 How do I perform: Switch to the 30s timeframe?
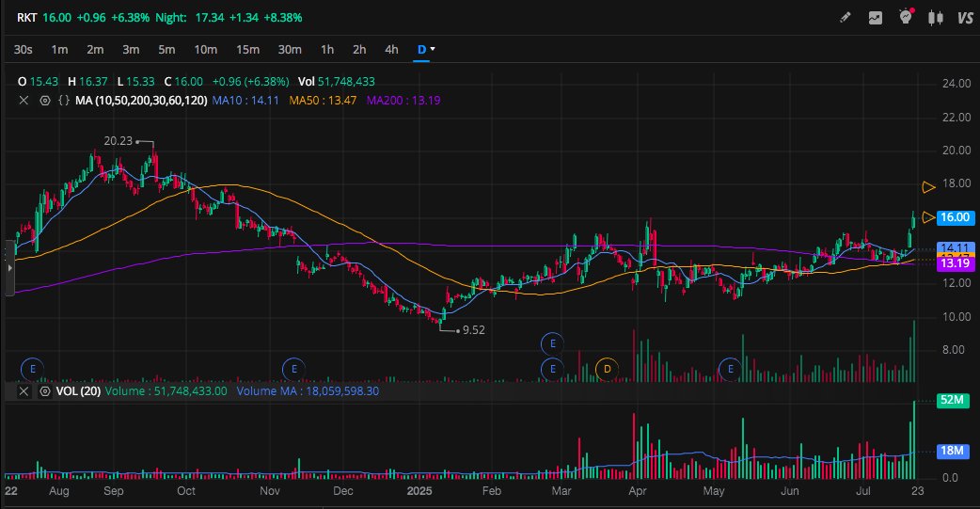tap(24, 50)
